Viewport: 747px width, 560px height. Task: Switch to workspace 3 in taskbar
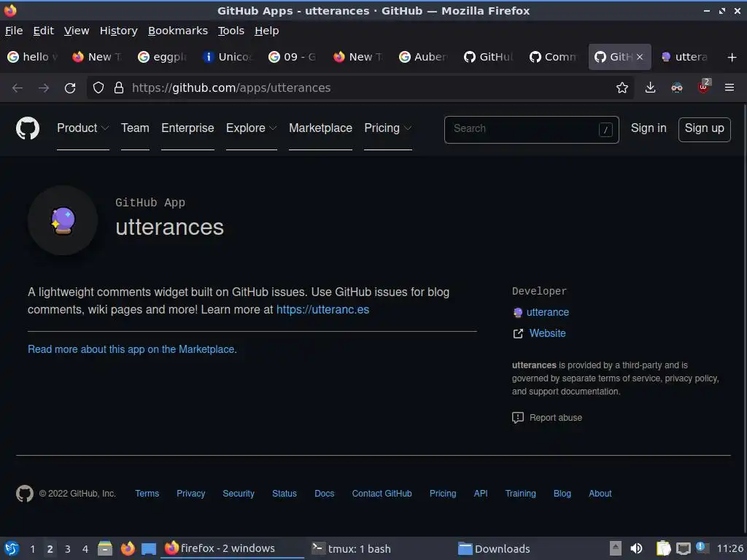[x=67, y=549]
